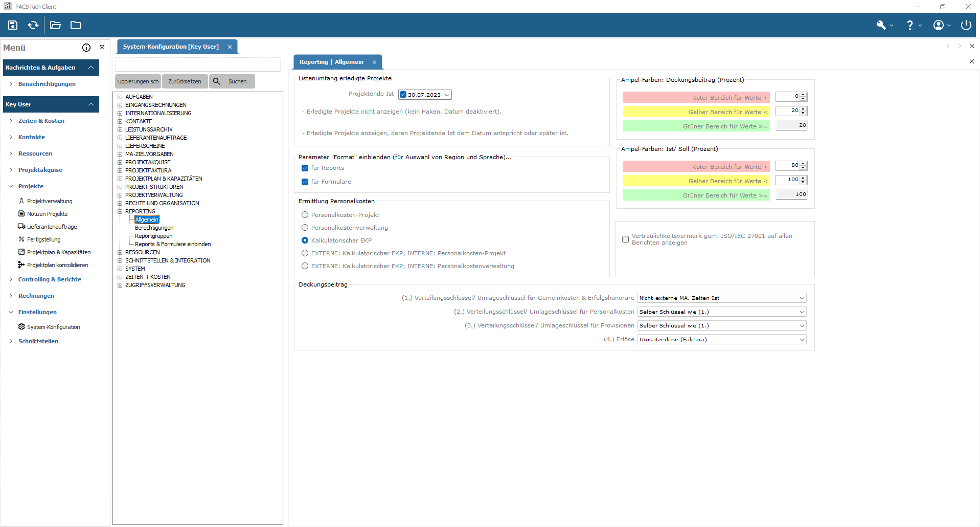
Task: Open the Fertigstellung percent icon in the sidebar
Action: (x=21, y=239)
